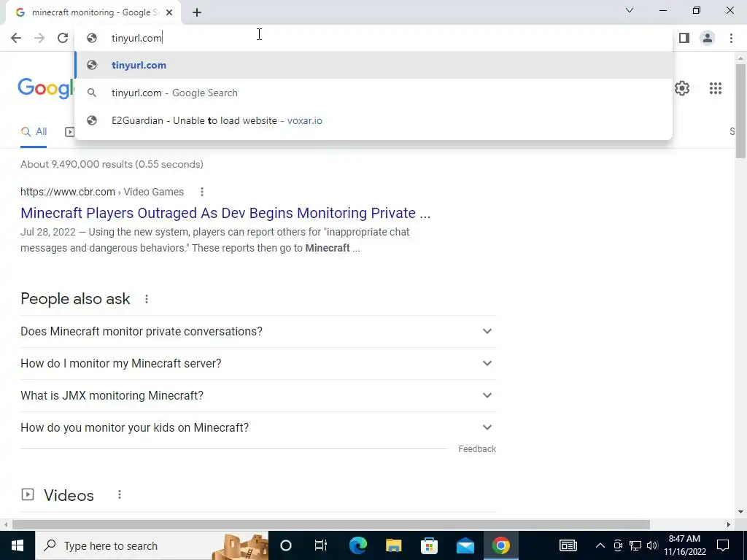Close the minecraft monitoring tab
747x560 pixels.
pos(169,12)
